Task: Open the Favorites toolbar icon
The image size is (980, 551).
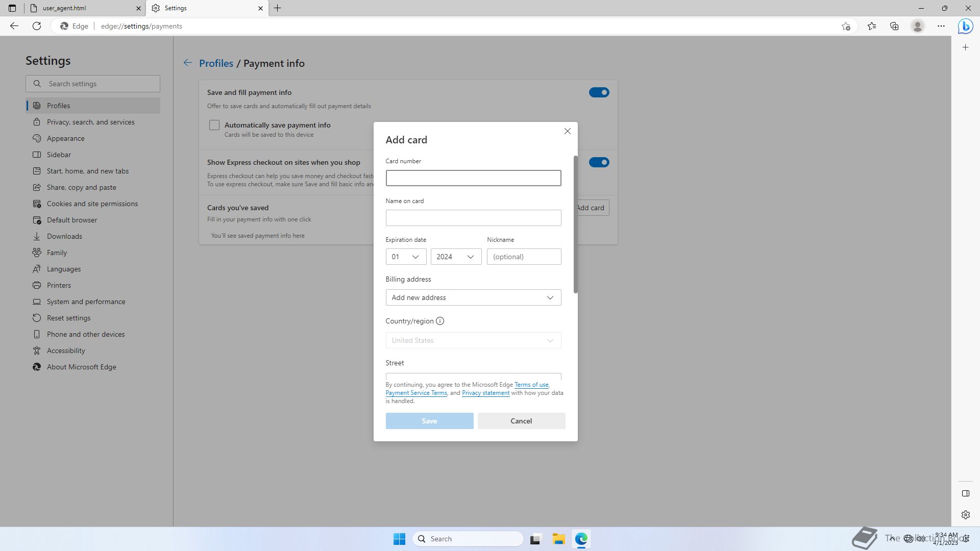Action: click(x=872, y=26)
